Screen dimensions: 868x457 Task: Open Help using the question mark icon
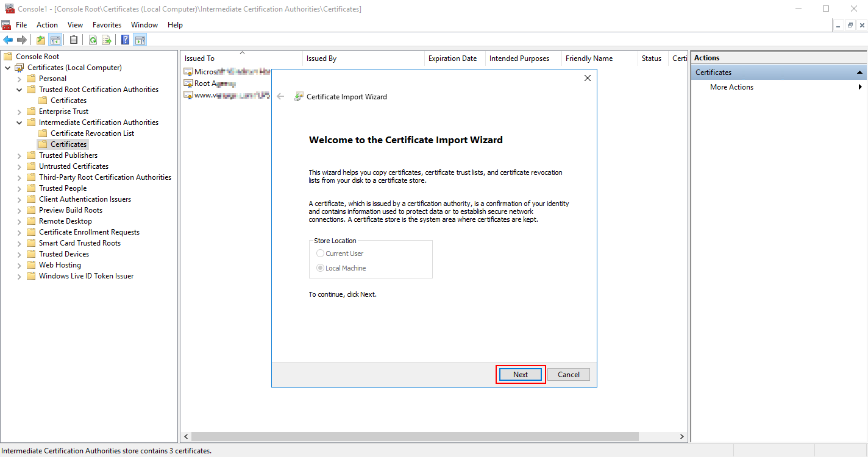tap(124, 39)
